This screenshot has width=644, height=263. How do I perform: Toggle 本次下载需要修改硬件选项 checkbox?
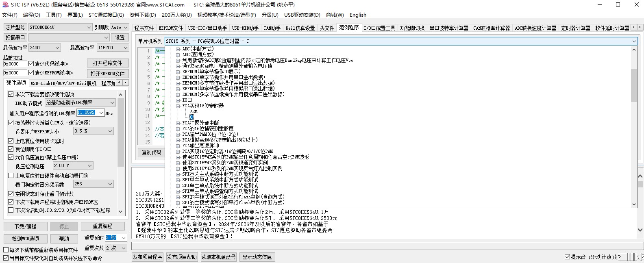11,94
